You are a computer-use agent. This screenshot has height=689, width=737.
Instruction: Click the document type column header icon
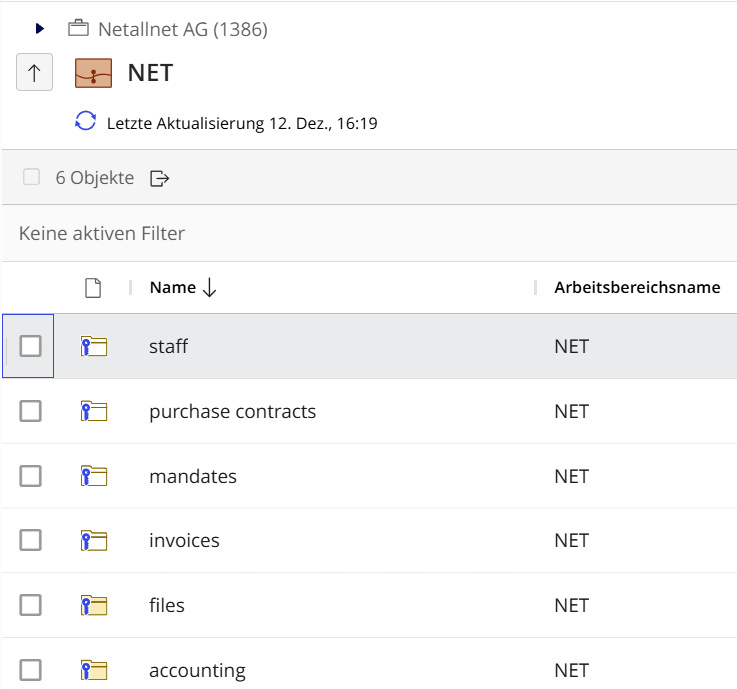[93, 288]
